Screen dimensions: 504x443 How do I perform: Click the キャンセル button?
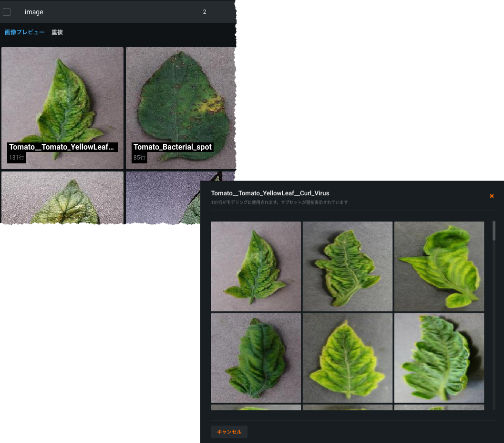click(229, 432)
